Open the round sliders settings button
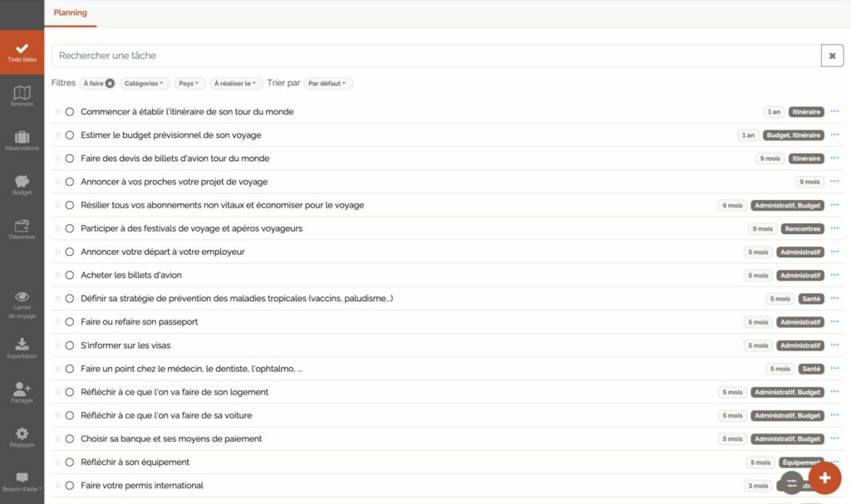The image size is (851, 504). tap(791, 483)
